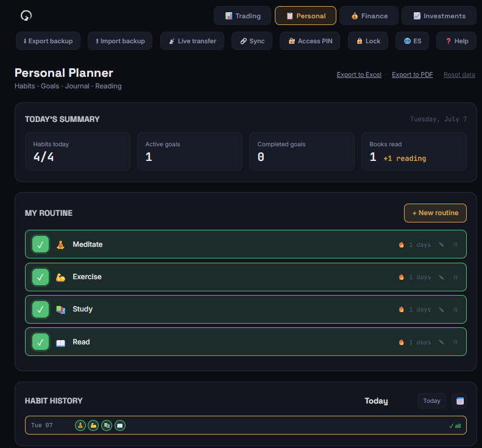This screenshot has width=482, height=448.
Task: Click the Export to Excel link
Action: tap(359, 75)
